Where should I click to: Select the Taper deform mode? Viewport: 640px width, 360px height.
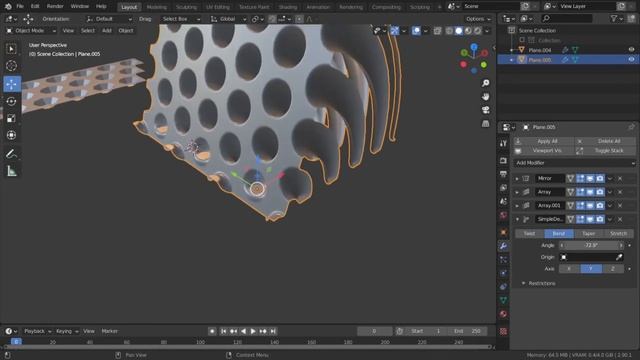click(x=589, y=233)
